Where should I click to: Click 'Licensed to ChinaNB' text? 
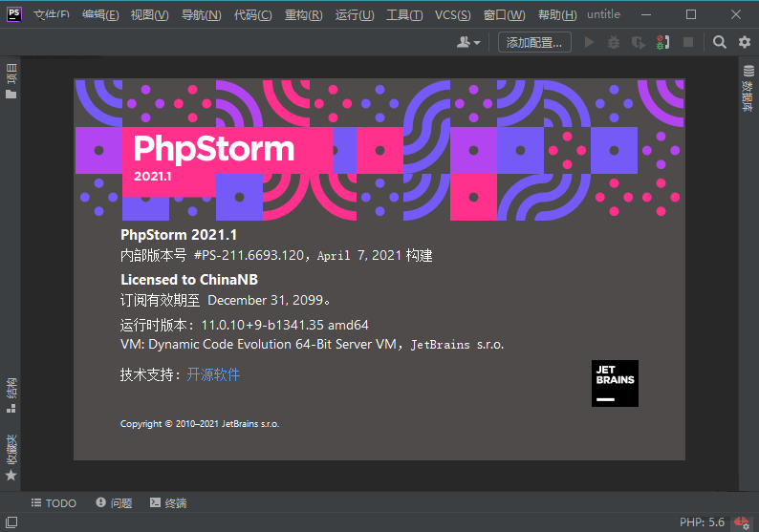tap(189, 280)
